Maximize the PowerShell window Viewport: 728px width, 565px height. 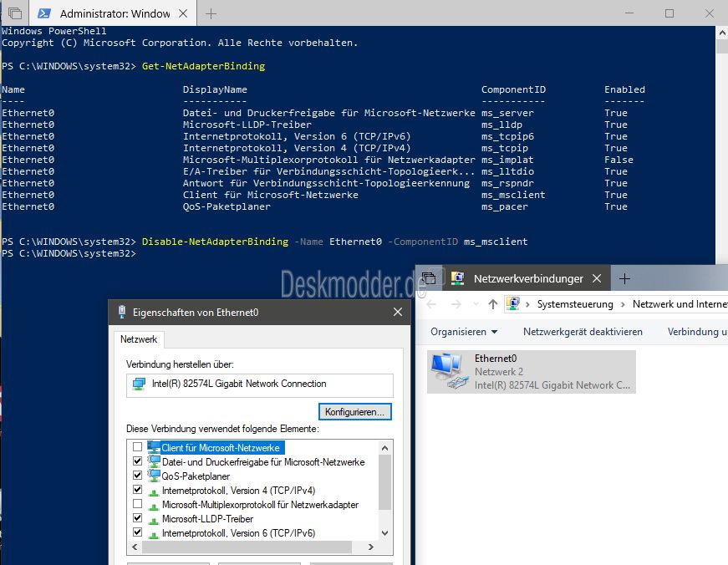tap(669, 13)
